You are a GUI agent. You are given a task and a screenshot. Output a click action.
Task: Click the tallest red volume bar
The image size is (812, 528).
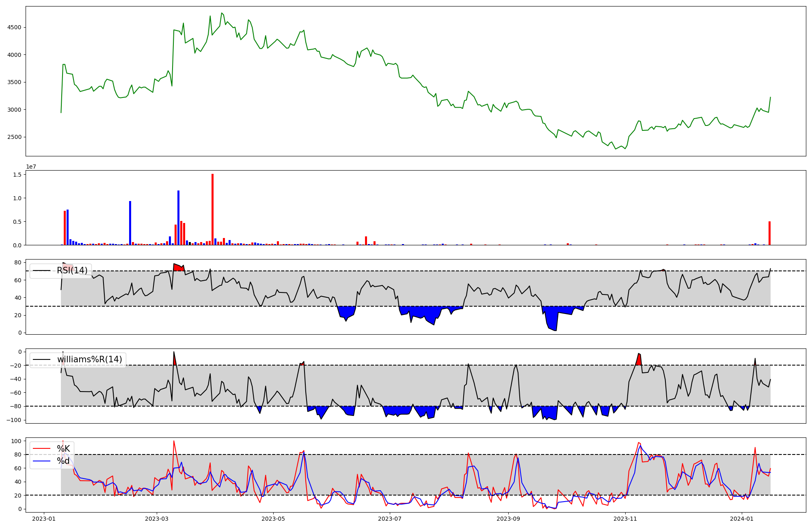click(x=212, y=209)
